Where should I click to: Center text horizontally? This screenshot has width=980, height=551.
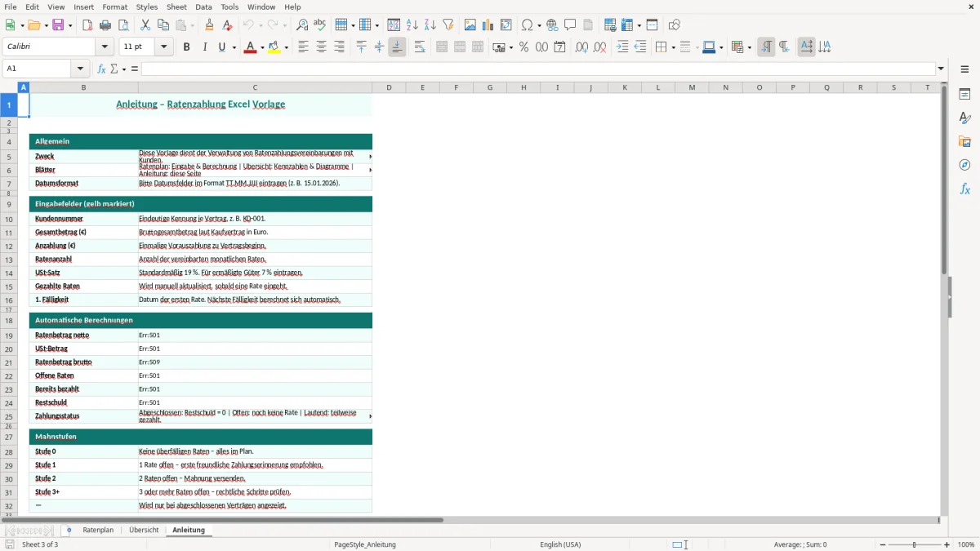tap(321, 47)
